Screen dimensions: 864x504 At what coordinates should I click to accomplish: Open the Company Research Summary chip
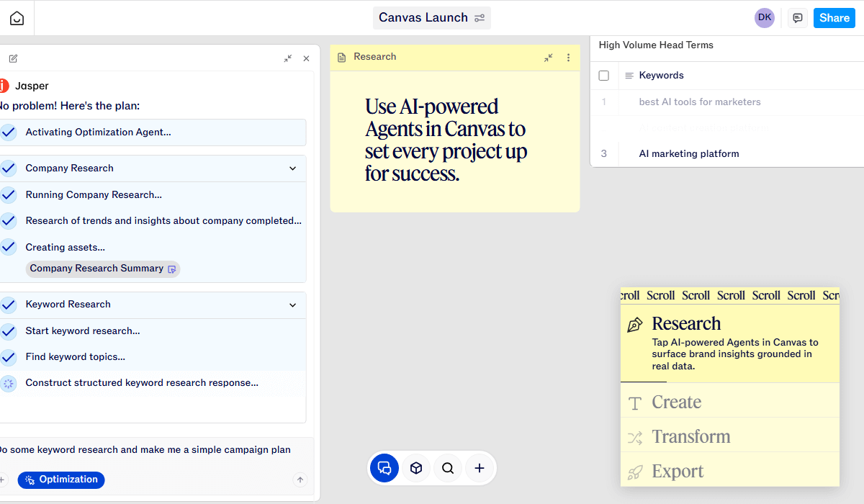click(103, 269)
